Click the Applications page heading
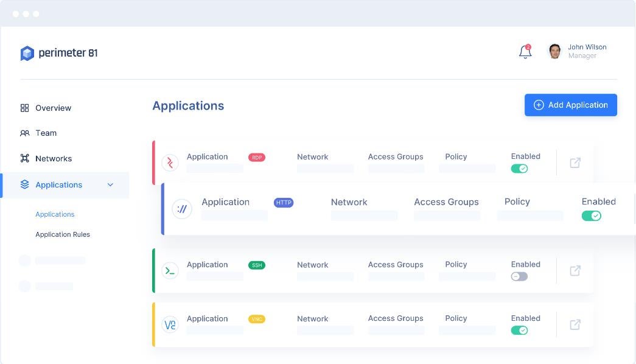The width and height of the screenshot is (636, 364). tap(188, 106)
